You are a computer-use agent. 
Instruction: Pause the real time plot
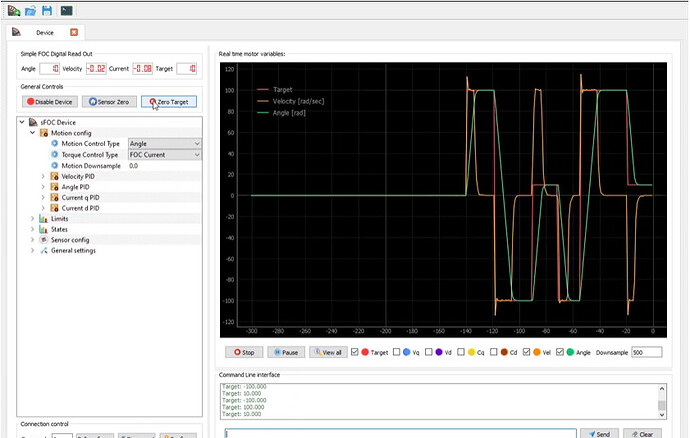[286, 352]
